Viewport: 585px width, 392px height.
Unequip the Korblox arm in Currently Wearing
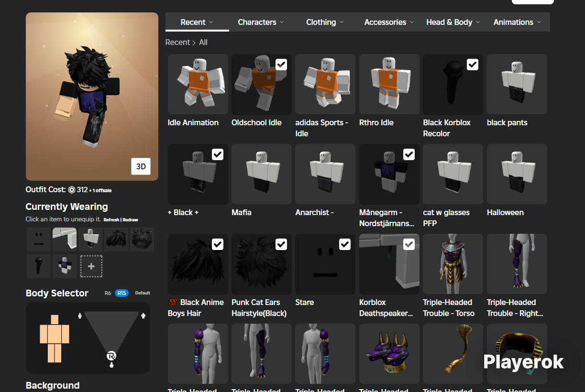tap(65, 239)
